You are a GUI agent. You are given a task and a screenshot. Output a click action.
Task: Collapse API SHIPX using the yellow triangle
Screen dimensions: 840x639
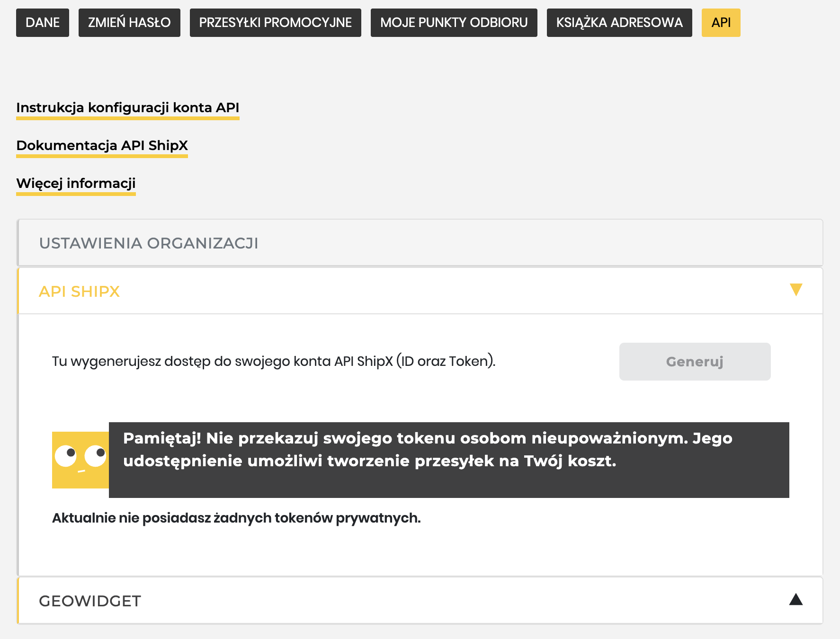click(796, 290)
